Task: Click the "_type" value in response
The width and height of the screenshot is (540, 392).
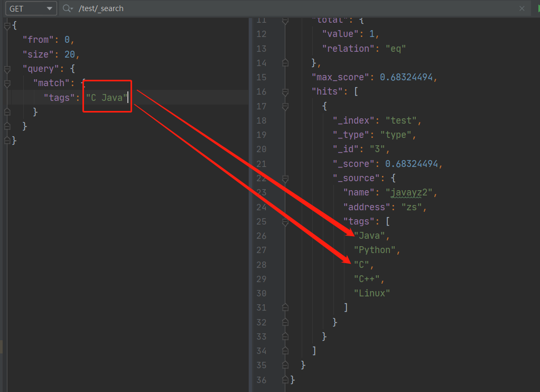Action: [396, 135]
